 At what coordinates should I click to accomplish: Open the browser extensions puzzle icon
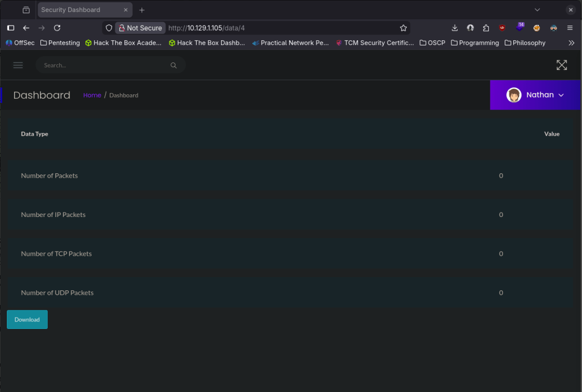(486, 28)
